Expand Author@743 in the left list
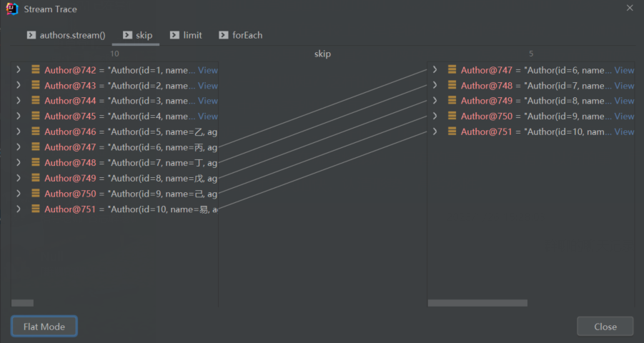The image size is (644, 343). [x=19, y=86]
